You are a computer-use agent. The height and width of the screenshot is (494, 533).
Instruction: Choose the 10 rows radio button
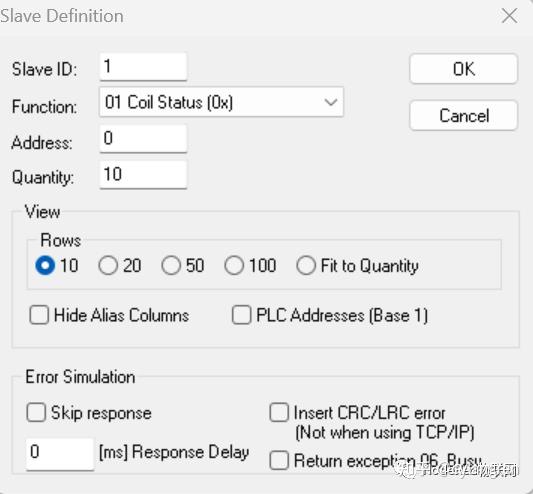coord(45,265)
